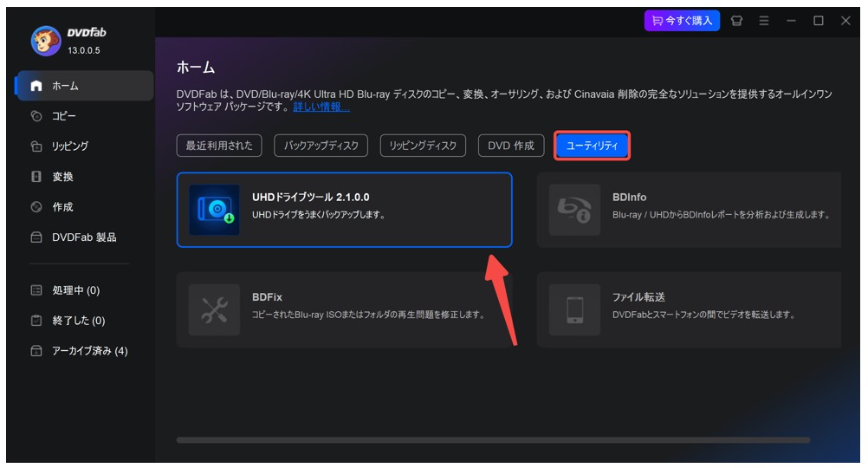Open the 詳しい情報 link
The width and height of the screenshot is (868, 468).
coord(321,107)
